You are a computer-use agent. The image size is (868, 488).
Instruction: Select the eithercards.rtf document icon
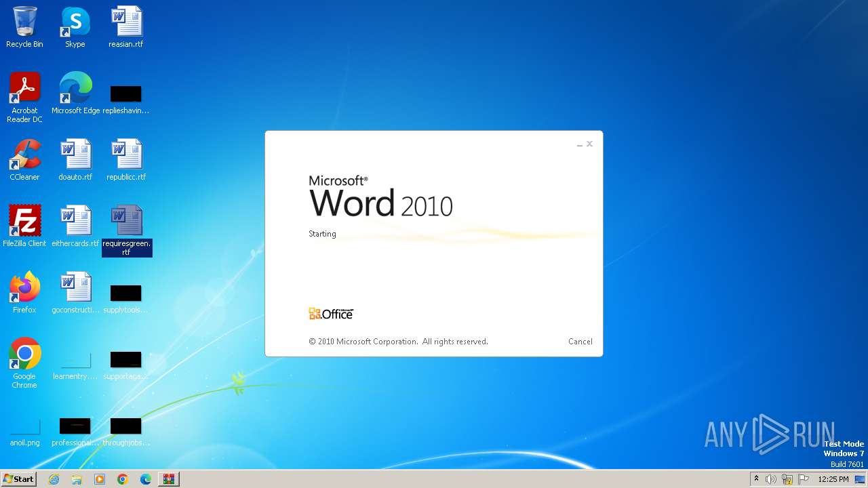tap(75, 226)
